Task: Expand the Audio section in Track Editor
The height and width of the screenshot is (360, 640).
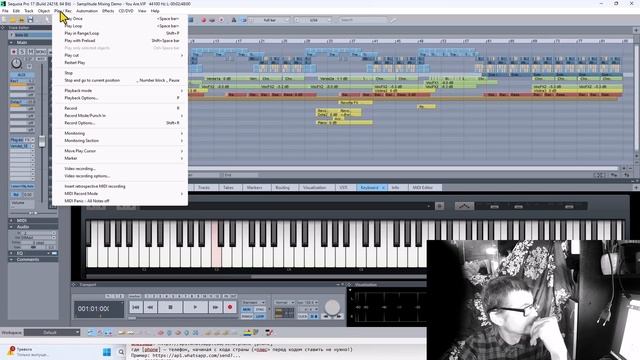Action: [x=11, y=227]
